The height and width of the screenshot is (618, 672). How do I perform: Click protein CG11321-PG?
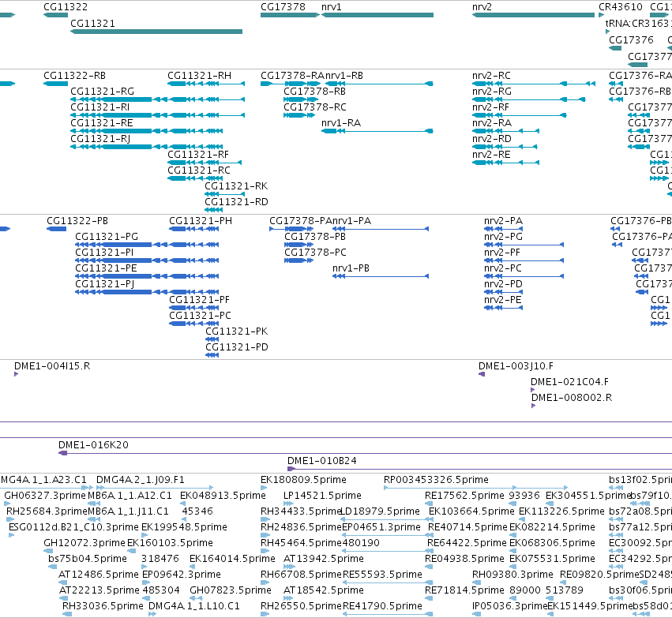[x=107, y=237]
